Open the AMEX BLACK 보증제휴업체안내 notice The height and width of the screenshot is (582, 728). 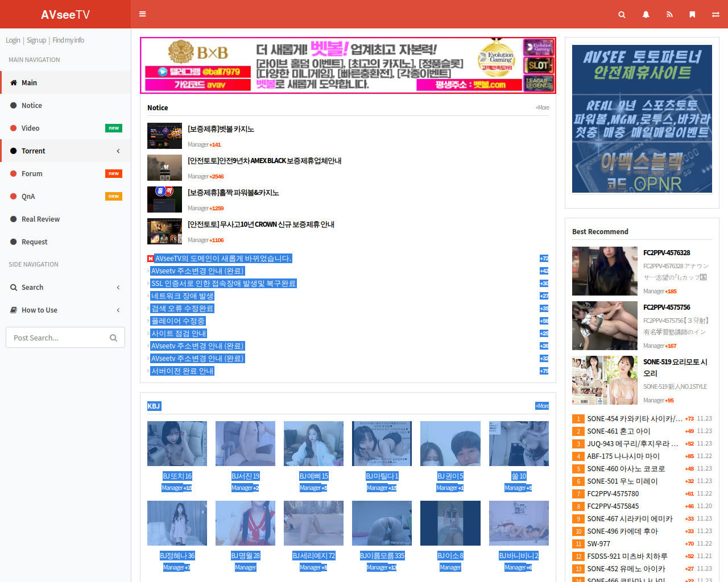264,161
